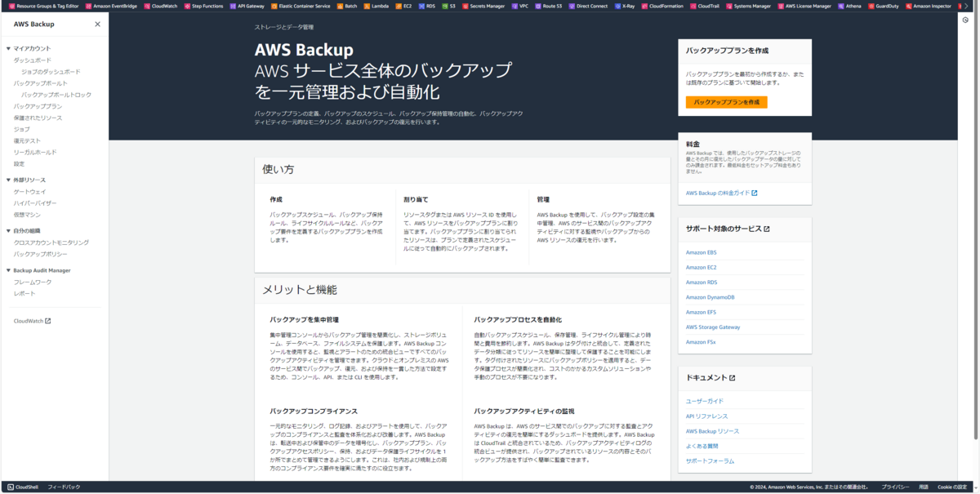
Task: Open サポート対象のサービス external link heading
Action: (728, 229)
